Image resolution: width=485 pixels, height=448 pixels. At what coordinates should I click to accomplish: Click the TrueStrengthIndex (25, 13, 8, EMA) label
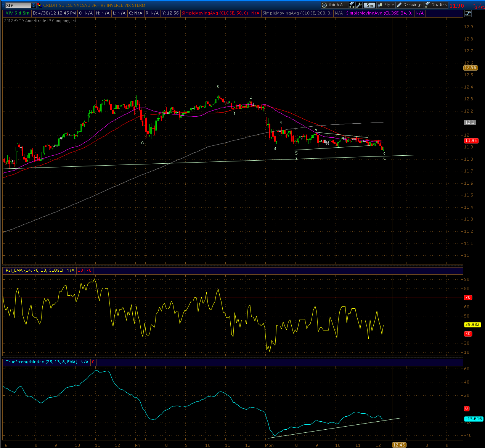42,362
